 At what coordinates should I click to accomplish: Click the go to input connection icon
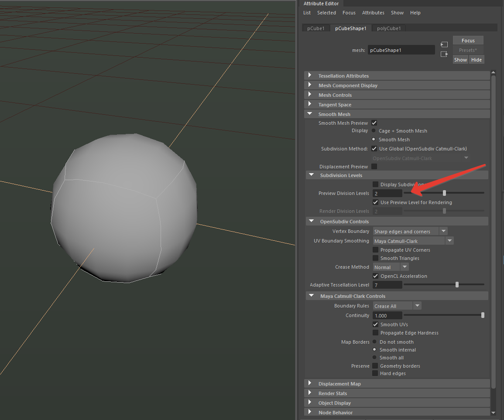pos(444,44)
